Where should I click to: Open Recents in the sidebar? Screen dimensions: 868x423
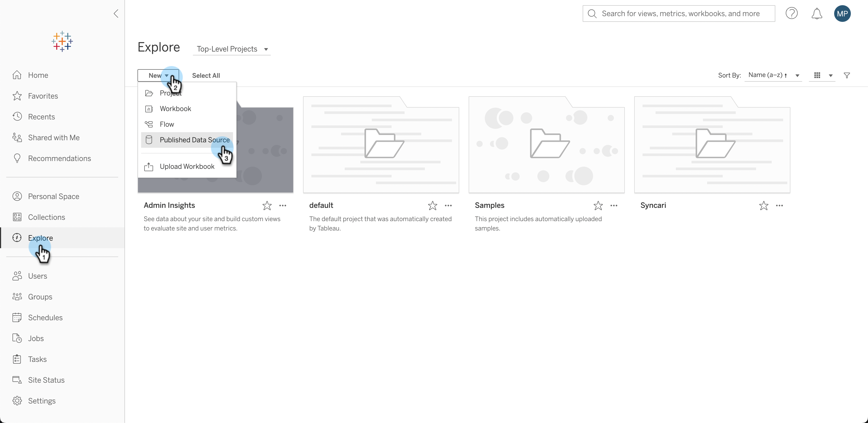point(62,117)
